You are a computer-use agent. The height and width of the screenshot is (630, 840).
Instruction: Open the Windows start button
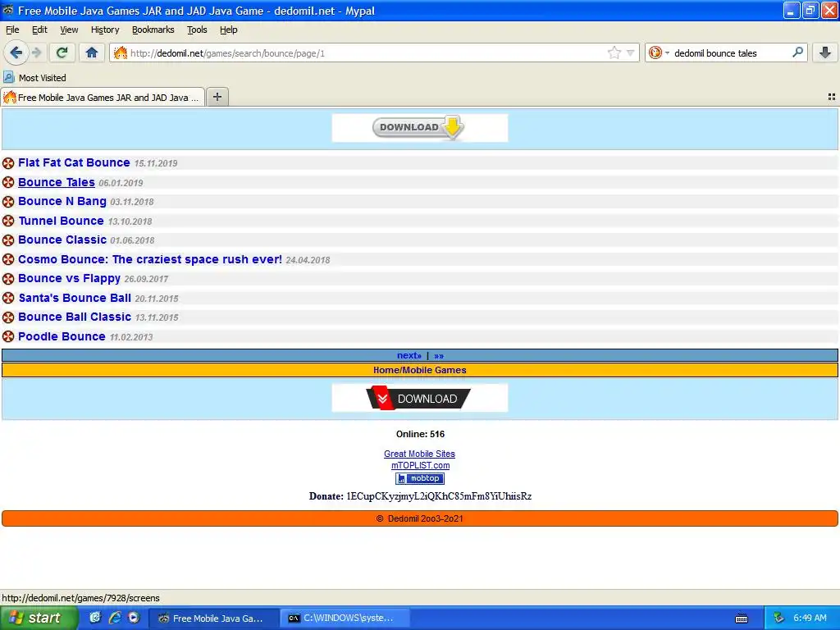(39, 618)
